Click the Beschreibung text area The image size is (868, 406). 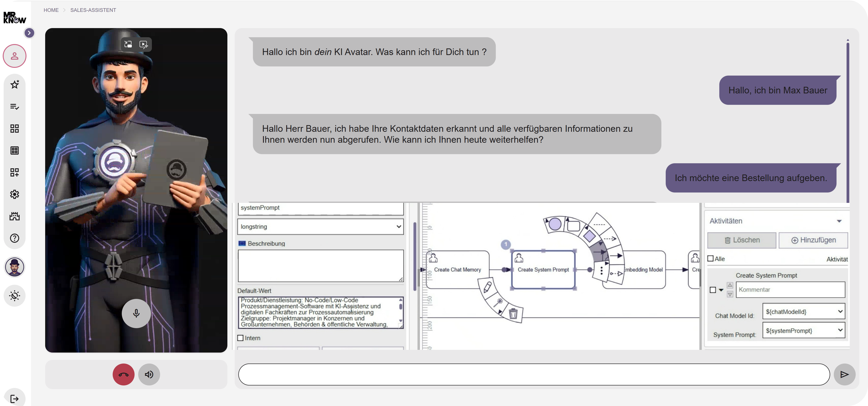pyautogui.click(x=320, y=266)
